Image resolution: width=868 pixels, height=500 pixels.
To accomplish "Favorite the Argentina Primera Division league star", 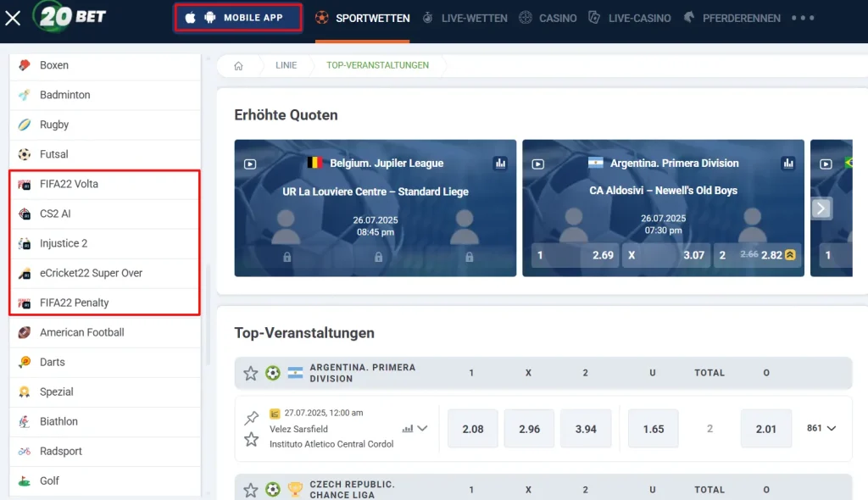I will pyautogui.click(x=251, y=373).
